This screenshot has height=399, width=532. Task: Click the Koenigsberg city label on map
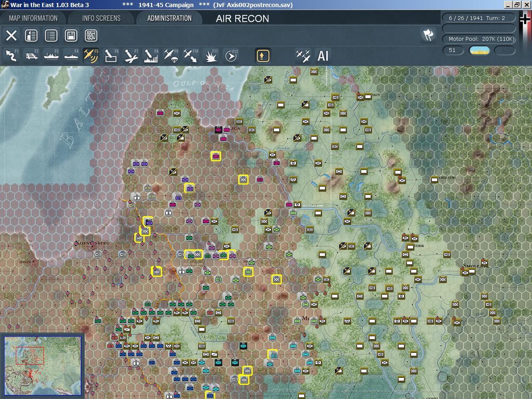(x=92, y=243)
